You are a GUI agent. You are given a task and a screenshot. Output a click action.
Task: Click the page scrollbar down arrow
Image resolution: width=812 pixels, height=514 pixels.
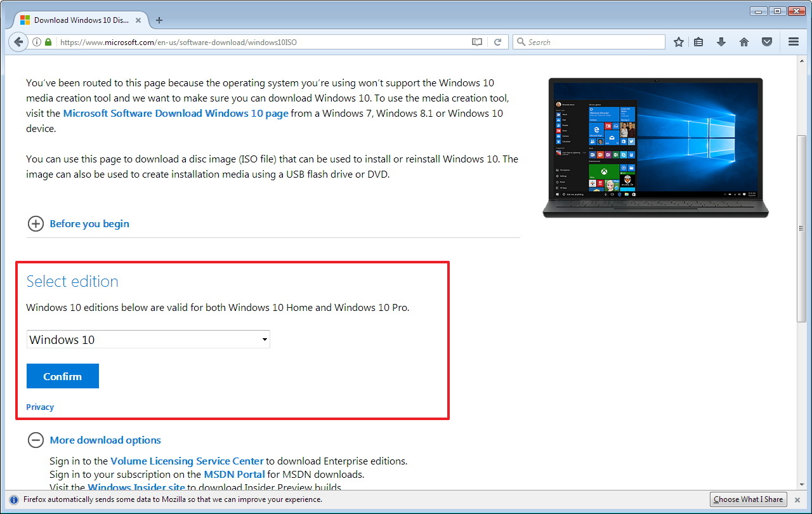click(x=801, y=484)
